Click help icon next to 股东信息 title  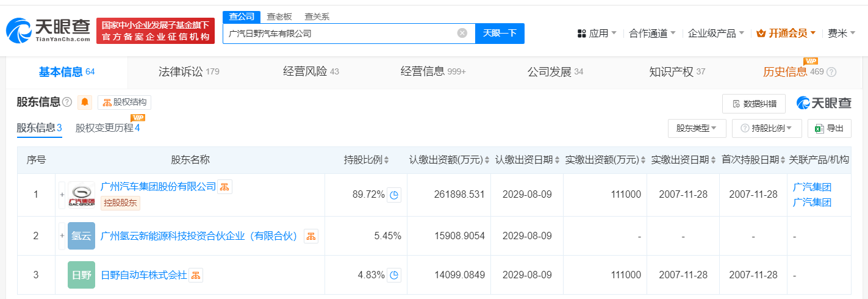pos(67,102)
